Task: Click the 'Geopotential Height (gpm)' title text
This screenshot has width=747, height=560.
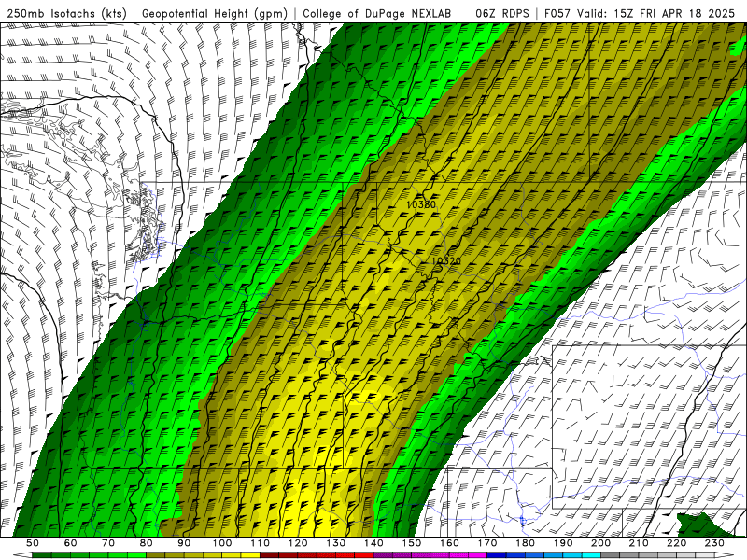Action: [x=215, y=14]
